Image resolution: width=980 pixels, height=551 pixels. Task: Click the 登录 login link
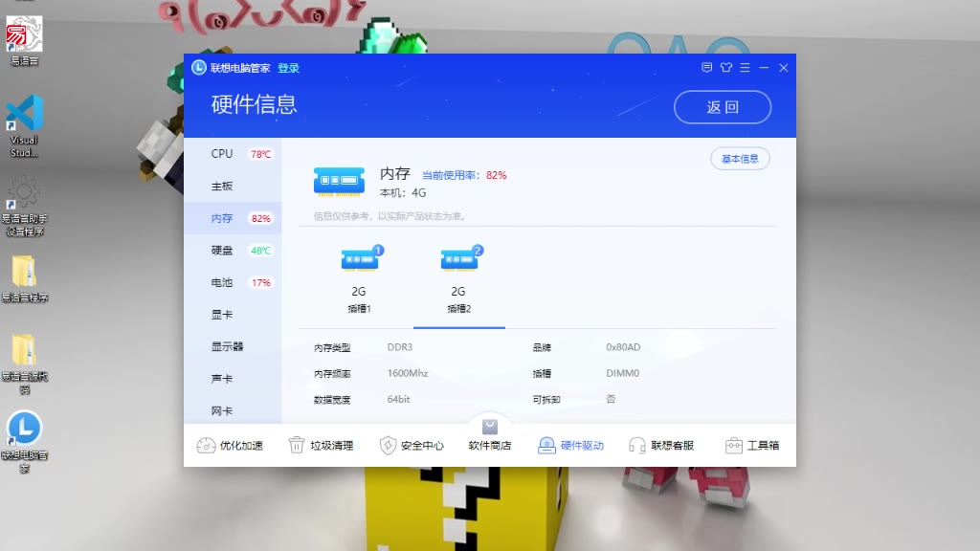coord(288,68)
